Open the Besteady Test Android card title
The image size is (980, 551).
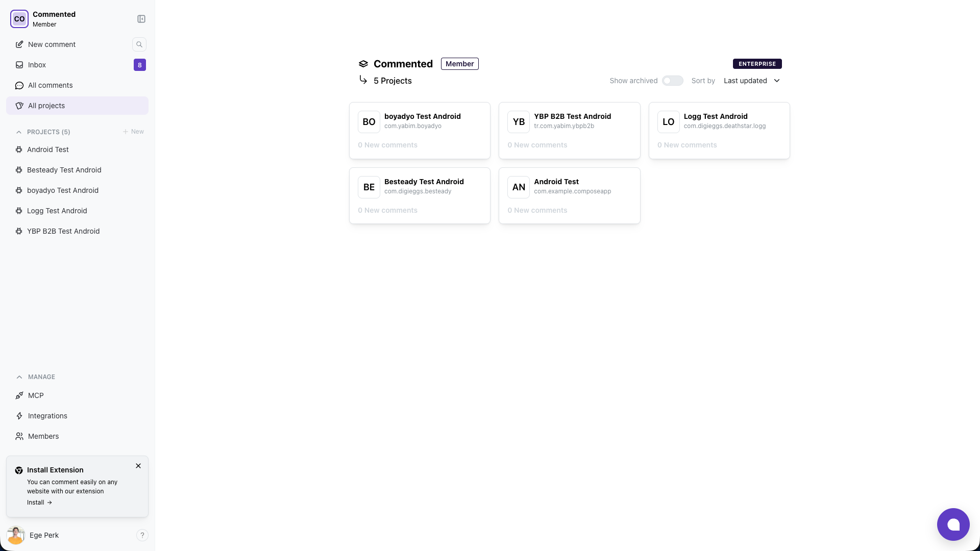click(x=424, y=182)
